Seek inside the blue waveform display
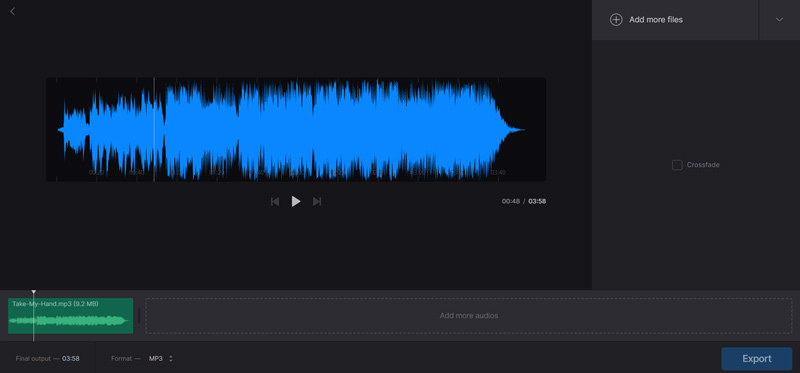This screenshot has width=800, height=373. coord(296,129)
